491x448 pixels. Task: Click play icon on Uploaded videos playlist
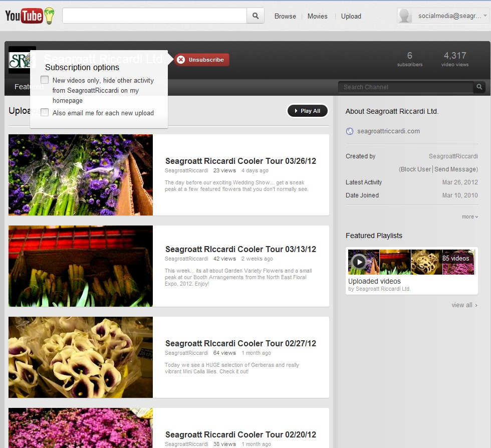click(359, 262)
